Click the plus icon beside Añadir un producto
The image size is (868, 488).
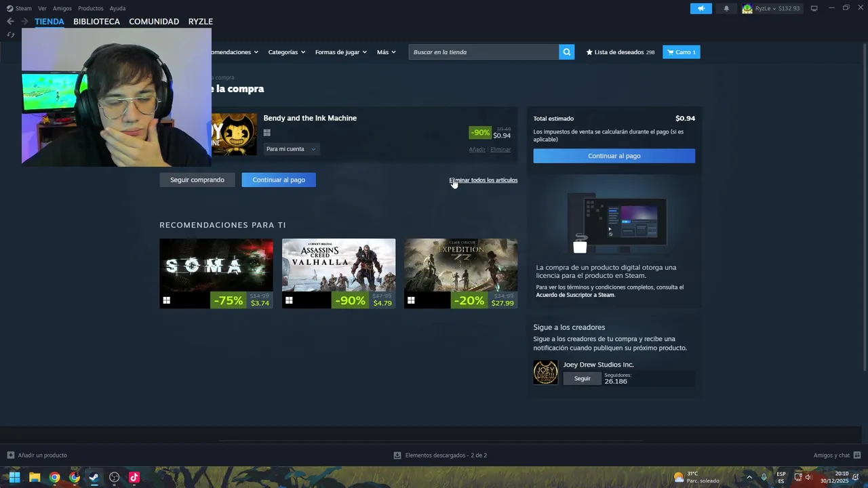(10, 455)
